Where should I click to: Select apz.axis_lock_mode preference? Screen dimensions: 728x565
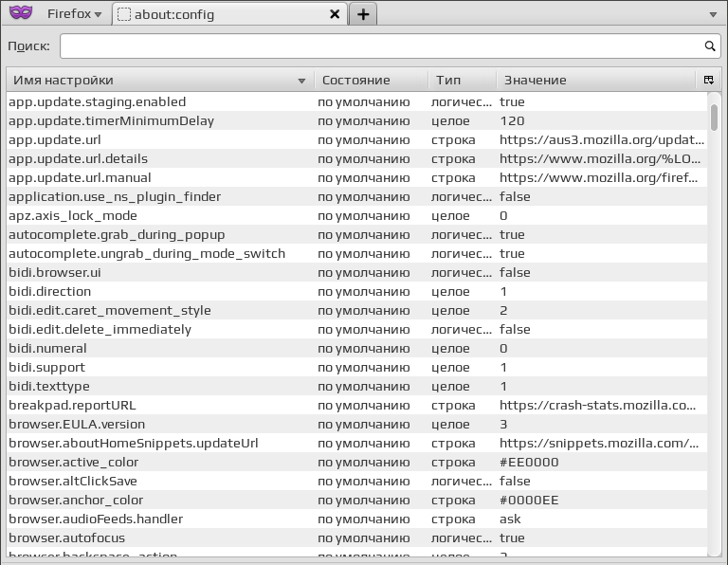pyautogui.click(x=357, y=215)
